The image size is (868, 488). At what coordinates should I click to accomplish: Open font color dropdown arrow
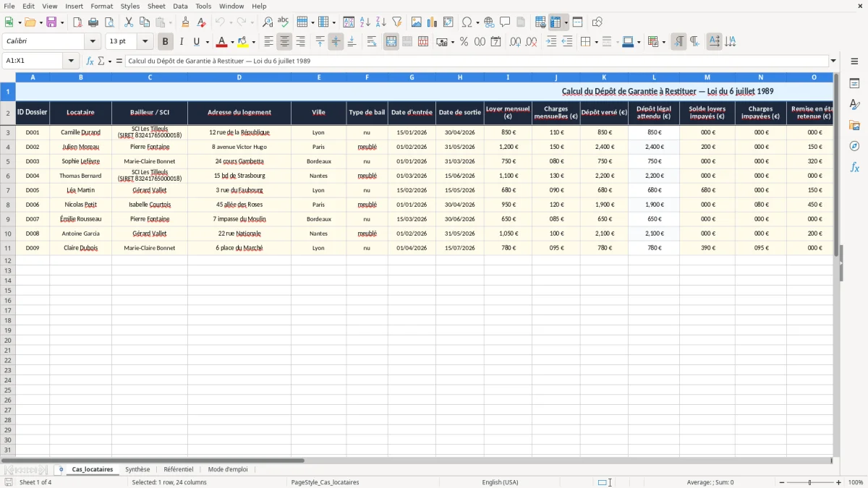coord(232,42)
